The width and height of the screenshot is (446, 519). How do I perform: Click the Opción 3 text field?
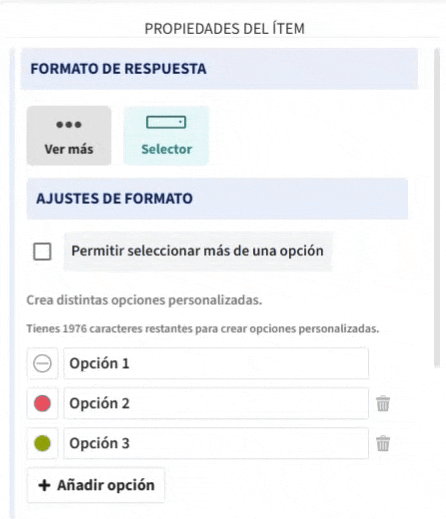216,443
